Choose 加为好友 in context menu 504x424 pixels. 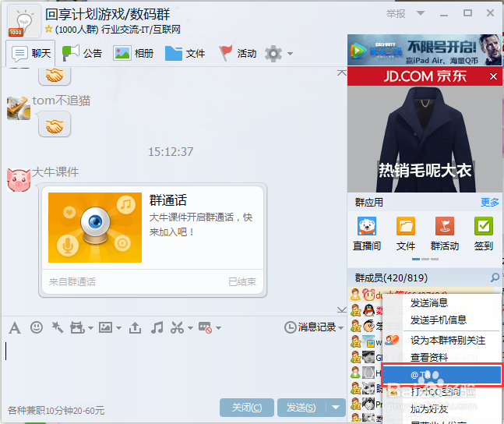(429, 409)
